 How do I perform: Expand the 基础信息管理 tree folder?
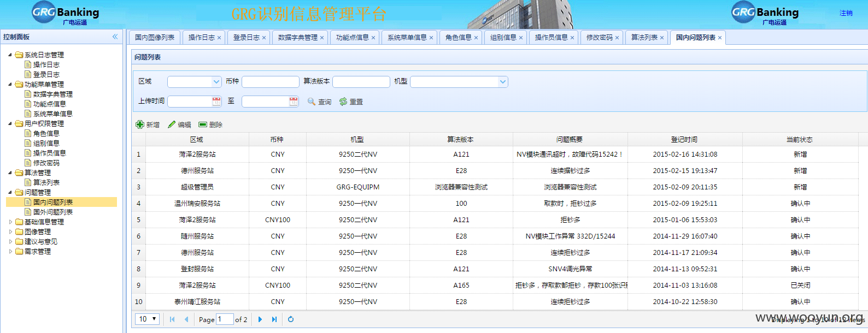tap(10, 222)
